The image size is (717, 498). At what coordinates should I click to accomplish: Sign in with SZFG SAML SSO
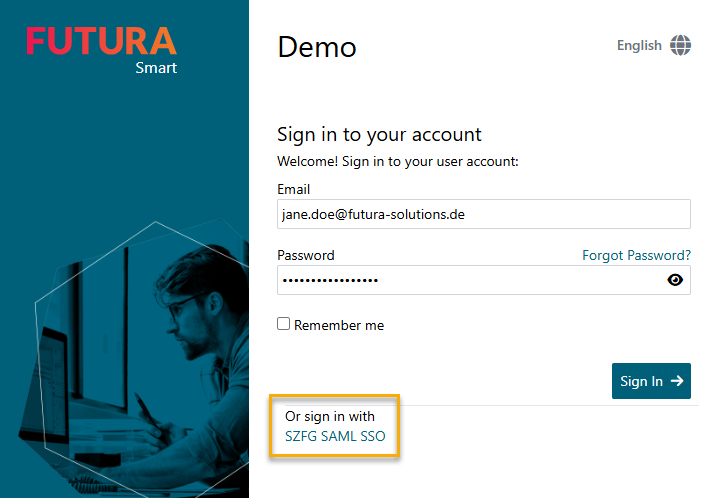[x=335, y=436]
